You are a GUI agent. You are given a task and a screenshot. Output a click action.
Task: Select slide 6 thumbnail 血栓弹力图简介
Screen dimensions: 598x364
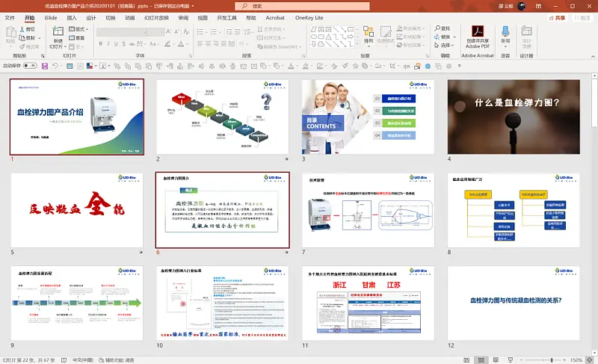click(x=222, y=210)
